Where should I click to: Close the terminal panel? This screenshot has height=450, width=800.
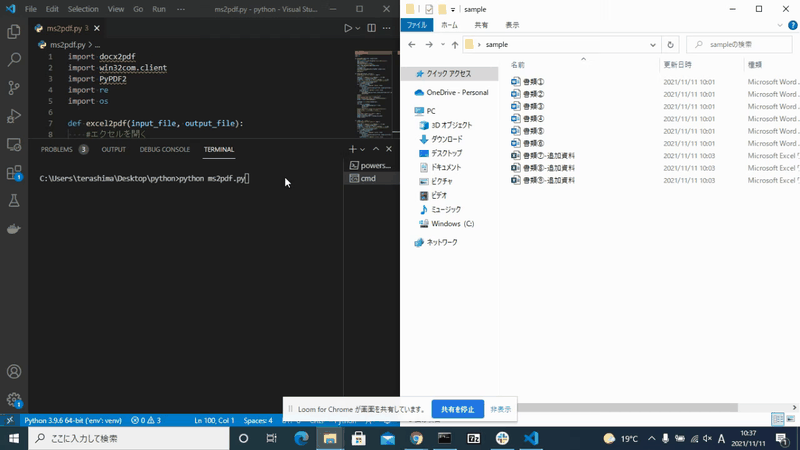tap(389, 149)
